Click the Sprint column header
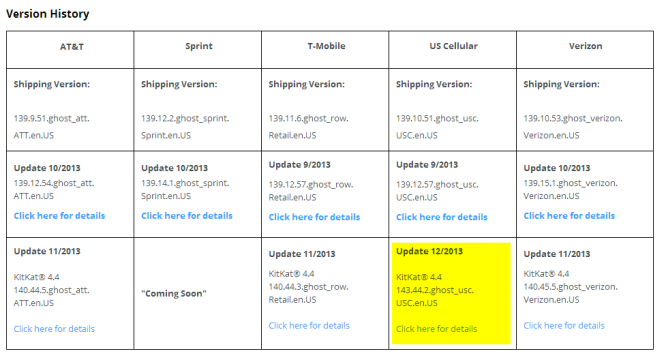This screenshot has width=668, height=362. [x=199, y=46]
